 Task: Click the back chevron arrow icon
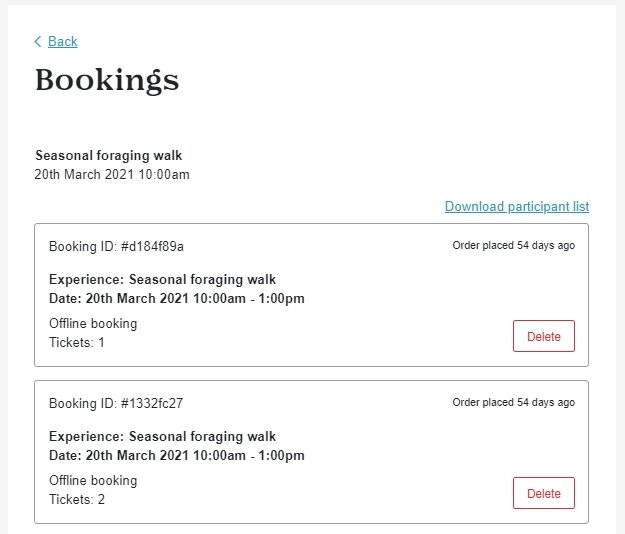38,41
